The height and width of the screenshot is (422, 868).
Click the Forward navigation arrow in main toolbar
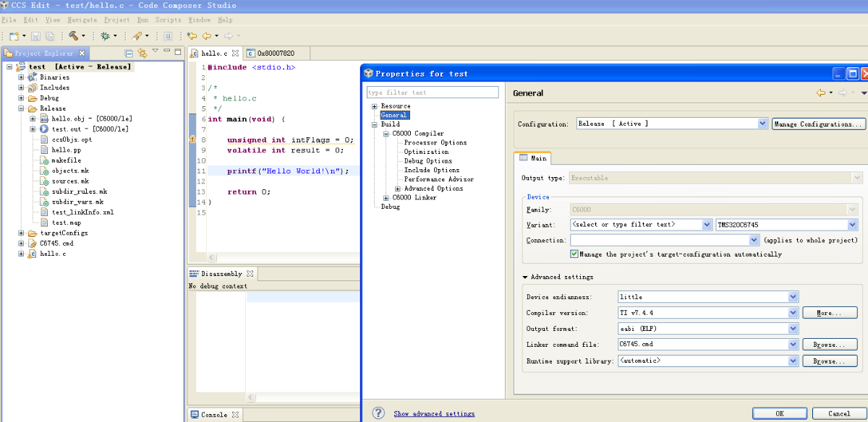tap(229, 35)
